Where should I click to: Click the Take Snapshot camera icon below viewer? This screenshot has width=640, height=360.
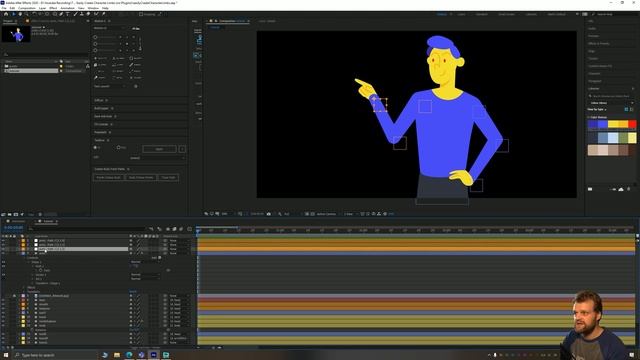pos(269,213)
